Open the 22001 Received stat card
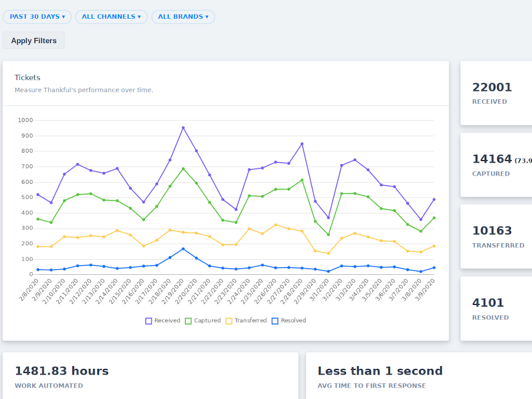Image resolution: width=532 pixels, height=399 pixels. (x=496, y=94)
